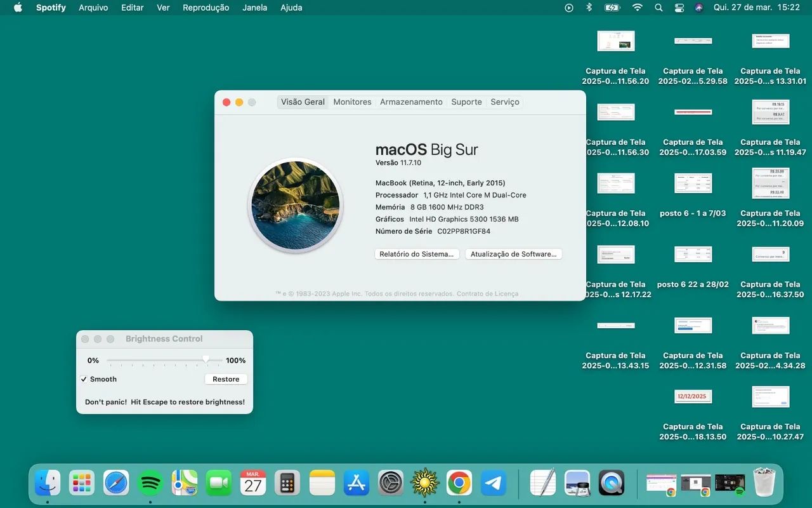Open Calendar showing 27 in Dock
This screenshot has height=508, width=812.
click(x=253, y=483)
